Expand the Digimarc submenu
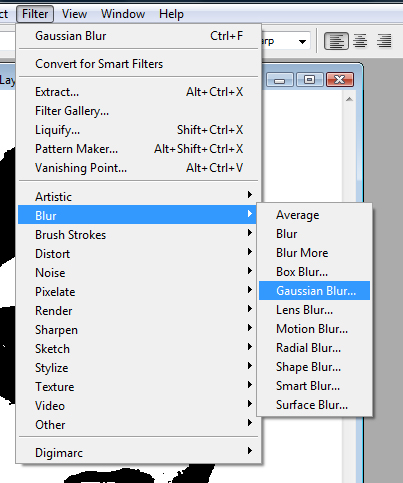Viewport: 403px width, 483px height. coord(138,453)
